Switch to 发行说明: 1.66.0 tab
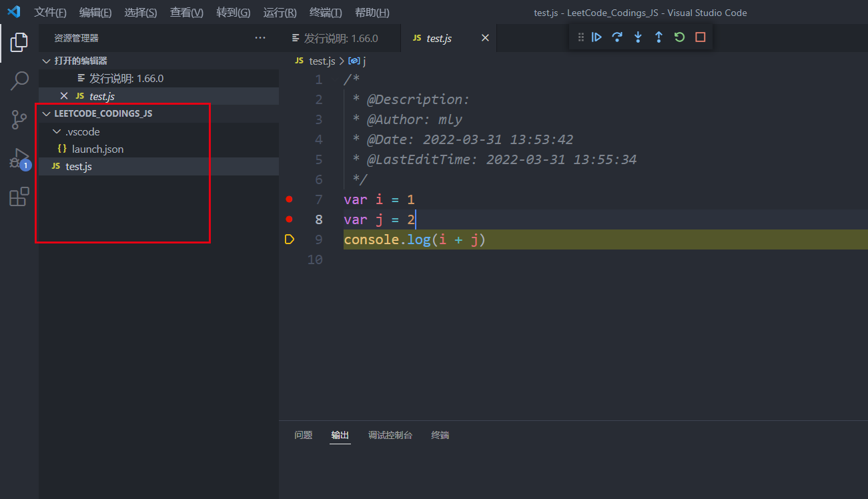This screenshot has height=499, width=868. [340, 38]
